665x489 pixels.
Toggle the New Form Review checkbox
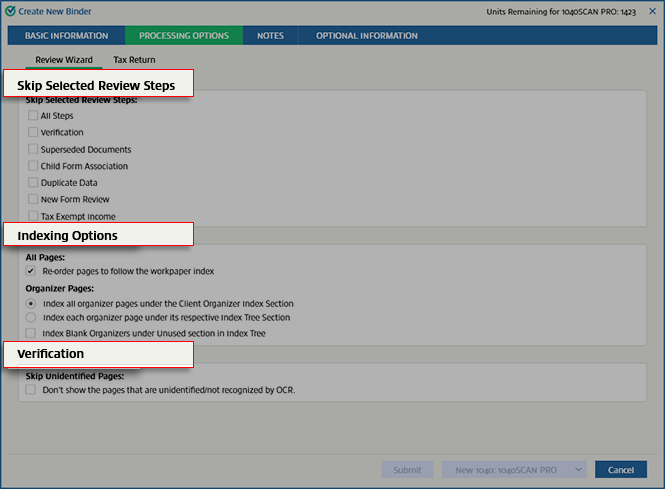coord(33,199)
